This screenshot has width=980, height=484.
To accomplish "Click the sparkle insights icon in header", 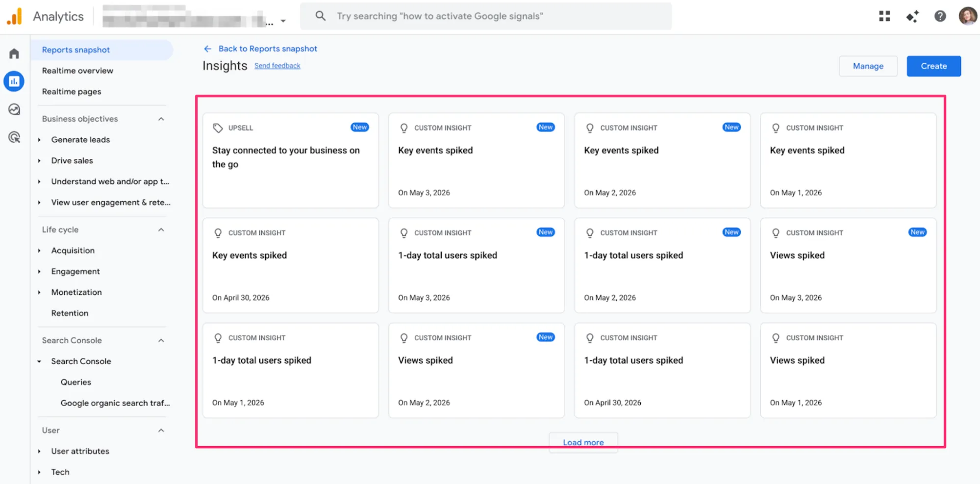I will [x=912, y=16].
